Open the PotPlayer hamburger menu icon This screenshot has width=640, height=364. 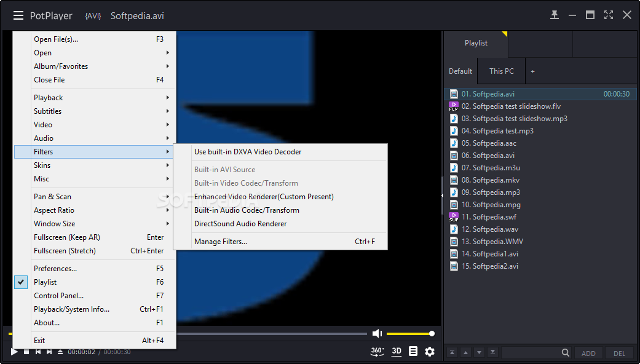[x=18, y=15]
